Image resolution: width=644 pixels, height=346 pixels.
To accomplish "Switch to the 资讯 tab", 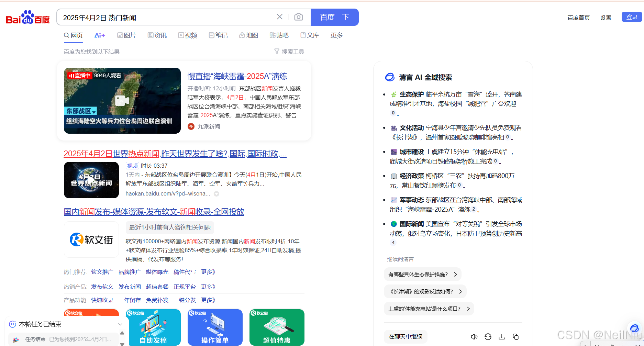I will 157,35.
